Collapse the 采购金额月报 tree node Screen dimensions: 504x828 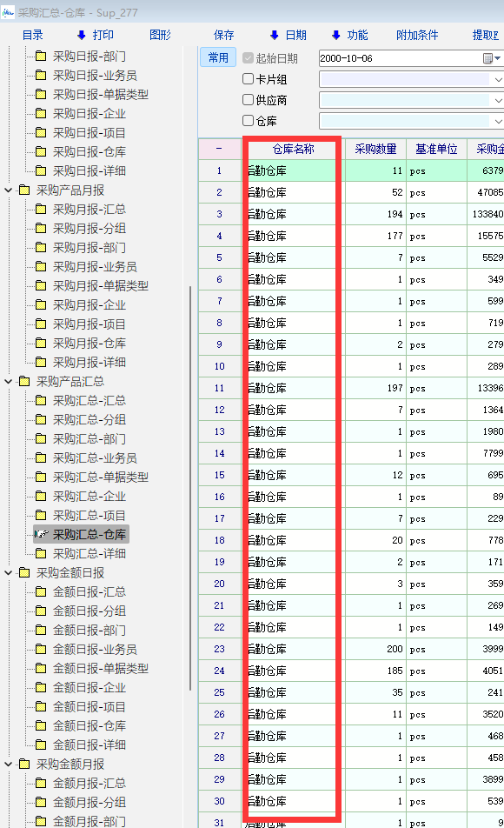(8, 764)
